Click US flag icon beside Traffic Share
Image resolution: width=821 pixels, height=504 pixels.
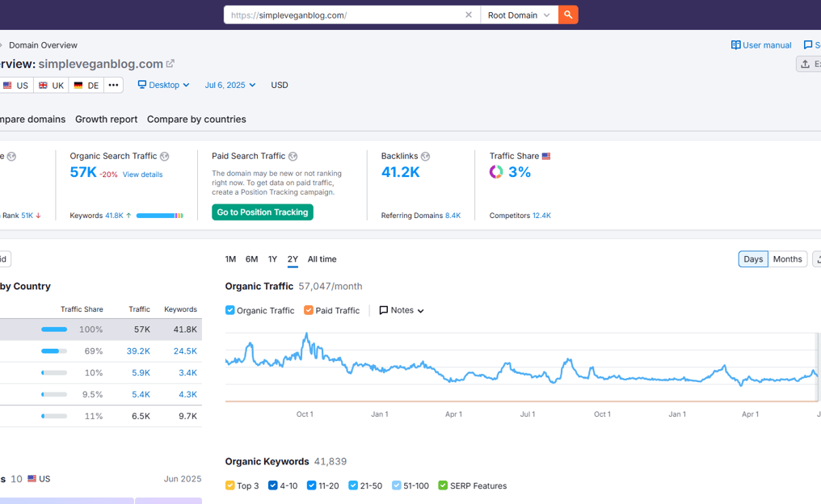pyautogui.click(x=546, y=156)
